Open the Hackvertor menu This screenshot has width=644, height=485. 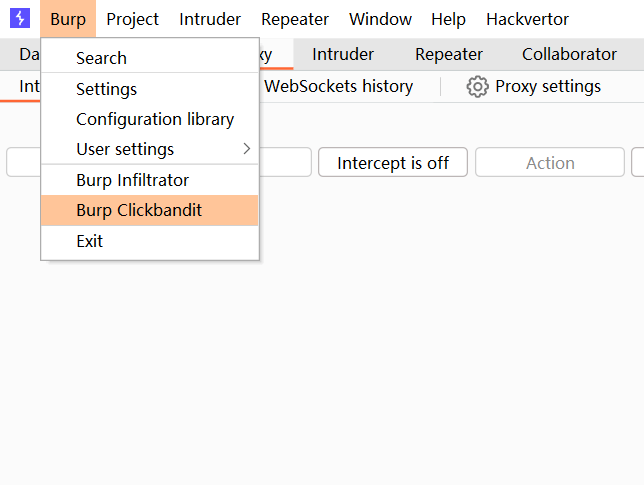527,19
